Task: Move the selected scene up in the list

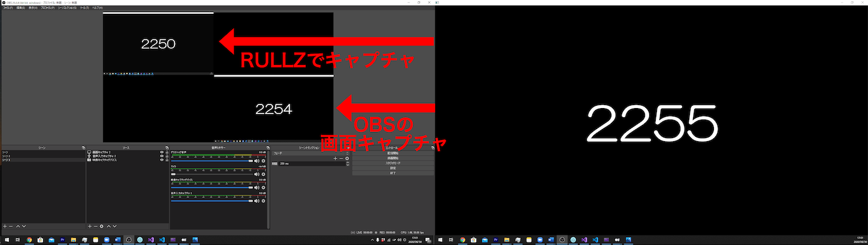Action: pyautogui.click(x=18, y=226)
